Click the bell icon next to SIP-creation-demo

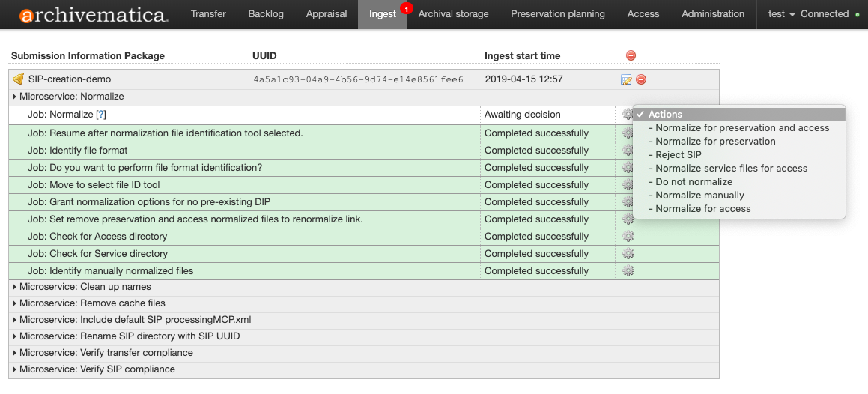(x=18, y=79)
